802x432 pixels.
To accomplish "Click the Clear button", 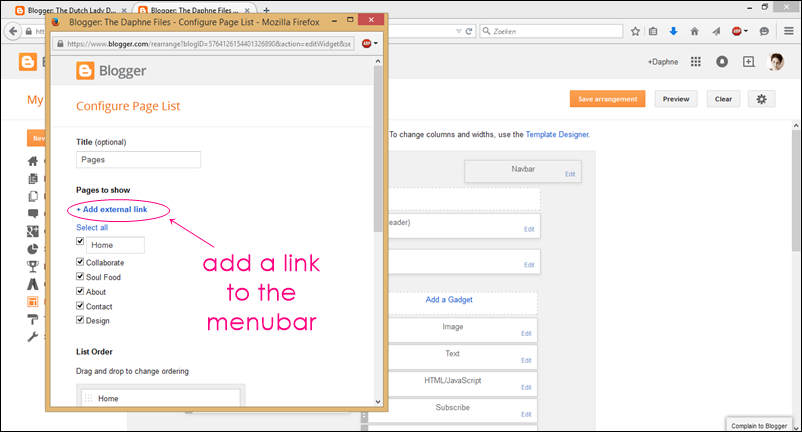I will [x=723, y=99].
